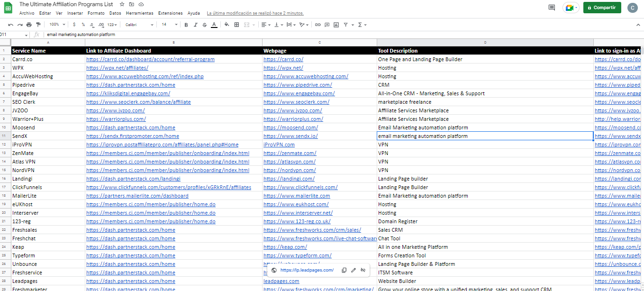This screenshot has height=291, width=644.
Task: Click the Print icon in toolbar
Action: coord(29,25)
